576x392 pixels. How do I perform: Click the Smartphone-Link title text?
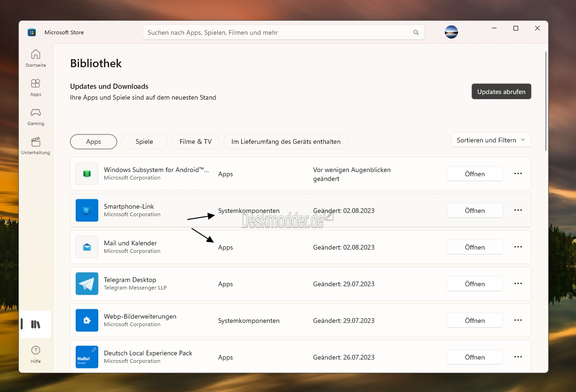coord(129,206)
